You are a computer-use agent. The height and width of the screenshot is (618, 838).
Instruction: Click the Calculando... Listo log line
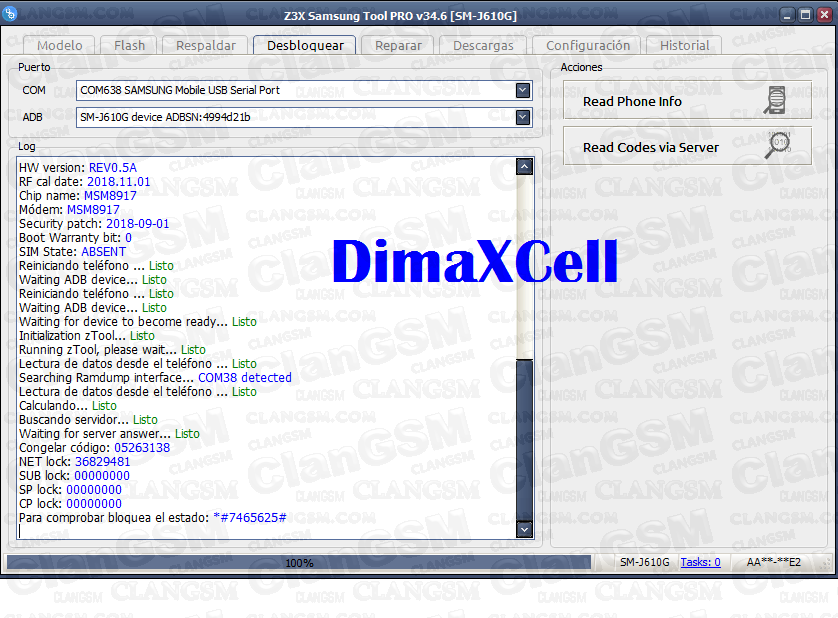click(x=68, y=405)
